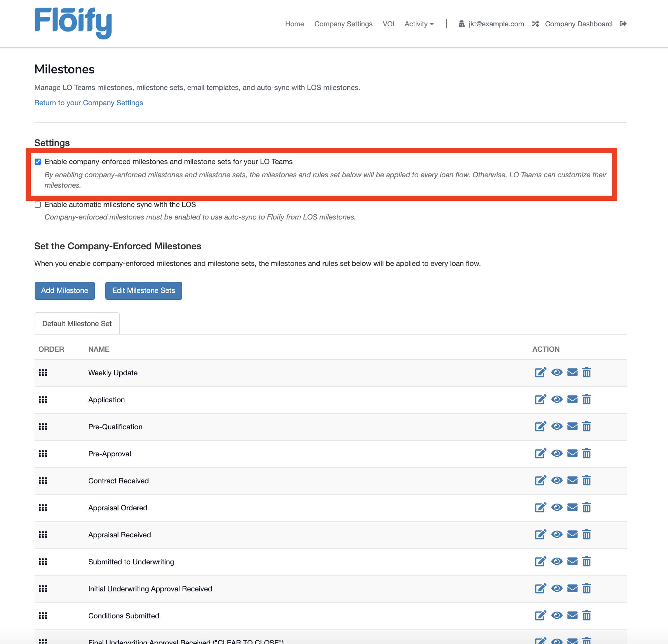Edit the Weekly Update milestone
Image resolution: width=668 pixels, height=644 pixels.
[x=540, y=373]
